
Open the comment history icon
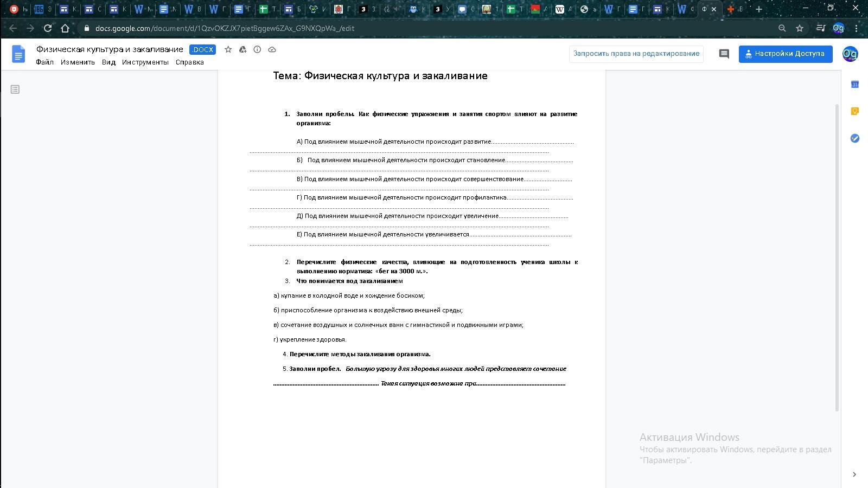tap(724, 54)
